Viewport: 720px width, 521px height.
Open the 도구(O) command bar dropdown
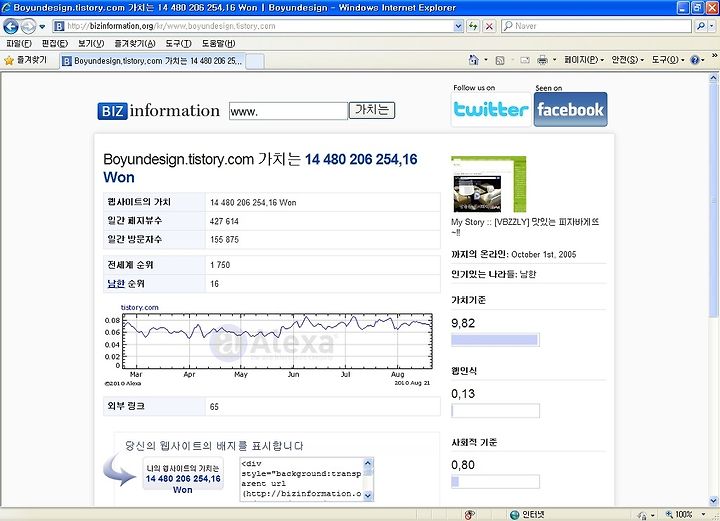point(668,60)
